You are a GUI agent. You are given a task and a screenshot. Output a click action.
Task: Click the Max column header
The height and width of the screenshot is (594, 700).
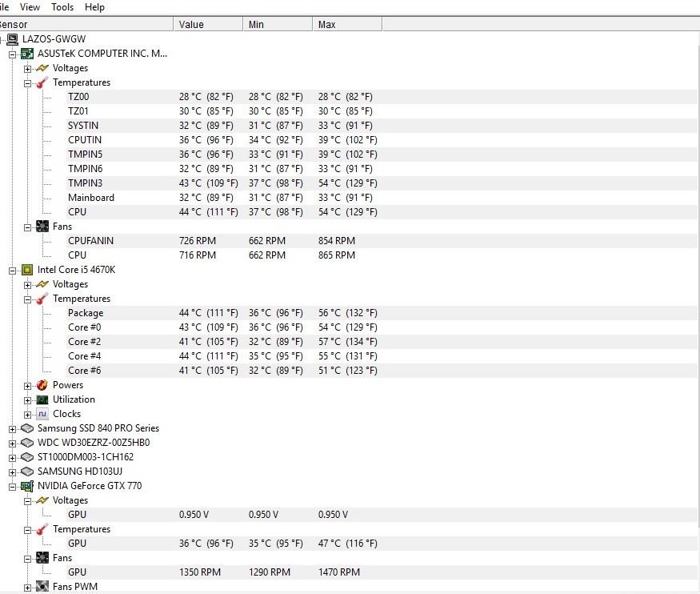(x=347, y=24)
